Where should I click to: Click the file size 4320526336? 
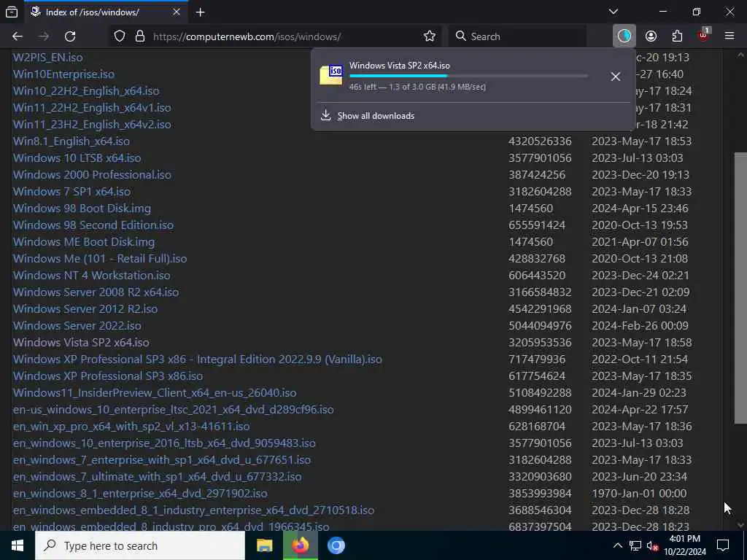point(540,141)
